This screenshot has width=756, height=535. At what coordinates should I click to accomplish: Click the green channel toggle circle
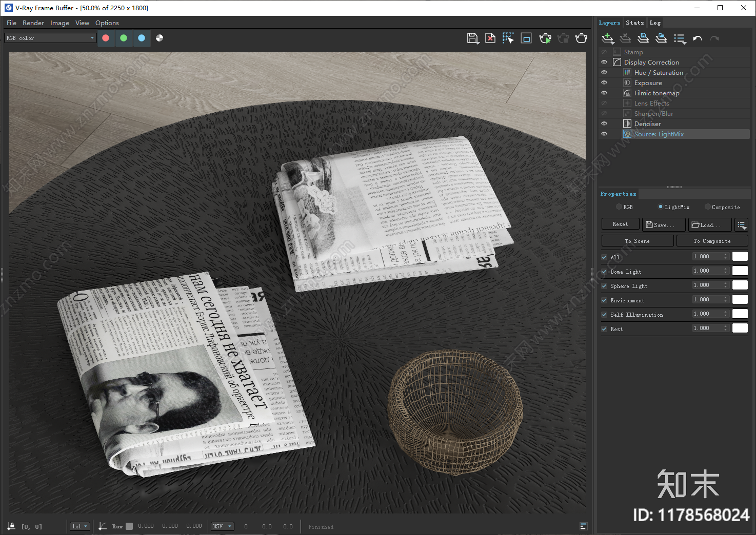click(124, 38)
